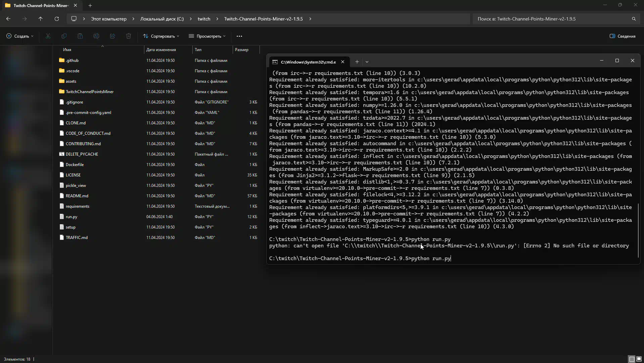Expand chevron after Twitch-Channel-Points-Miner-v2-1.9.5 breadcrumb

click(310, 19)
